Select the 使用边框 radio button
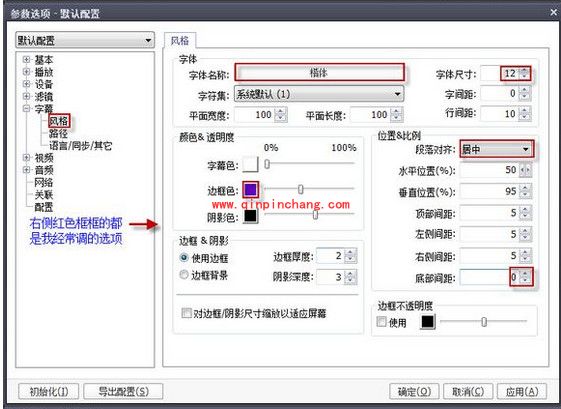561x409 pixels. click(x=184, y=257)
